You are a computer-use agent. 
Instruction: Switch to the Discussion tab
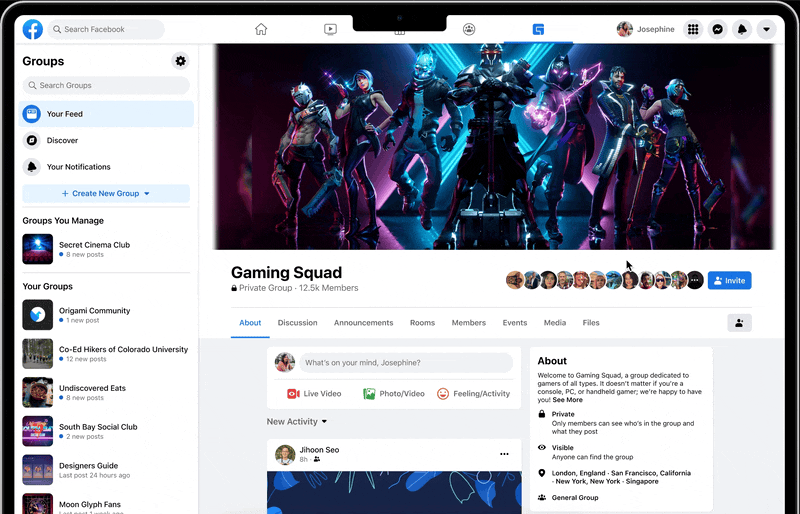(x=297, y=323)
